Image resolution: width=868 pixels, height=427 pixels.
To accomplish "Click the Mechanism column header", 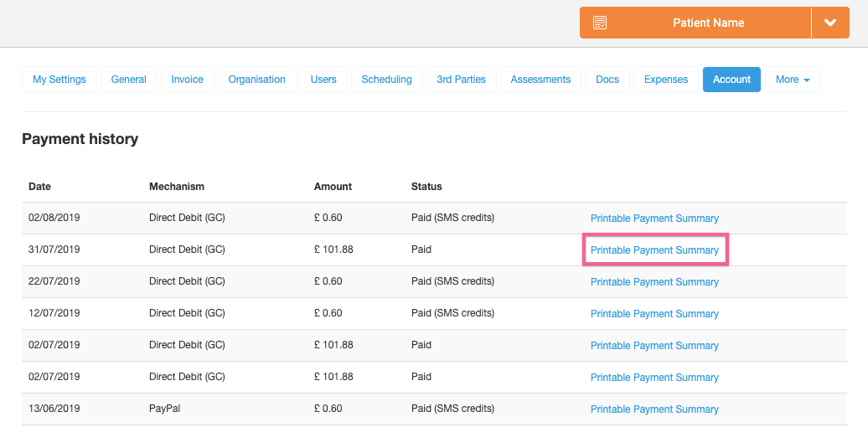I will (177, 187).
